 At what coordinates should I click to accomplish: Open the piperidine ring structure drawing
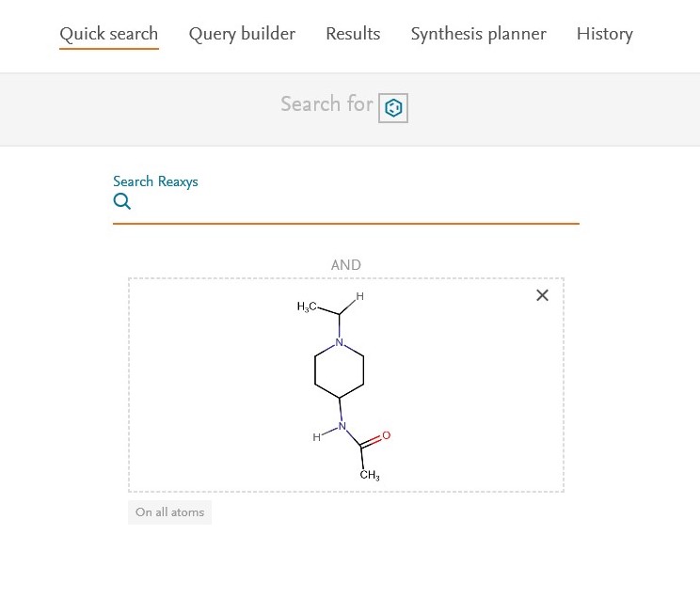340,371
